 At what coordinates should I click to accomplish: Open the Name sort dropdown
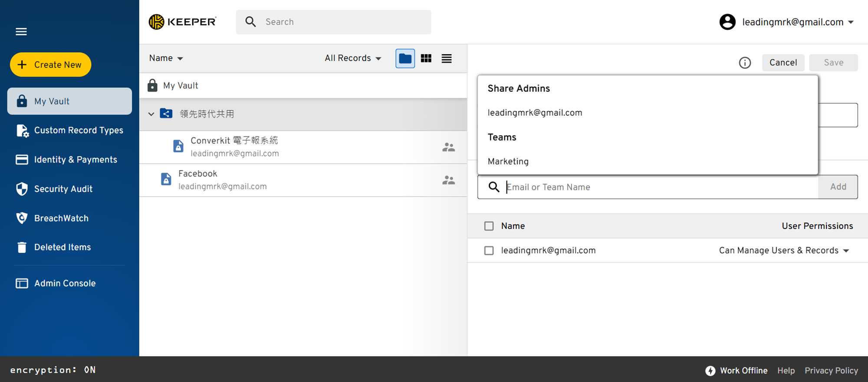point(166,58)
